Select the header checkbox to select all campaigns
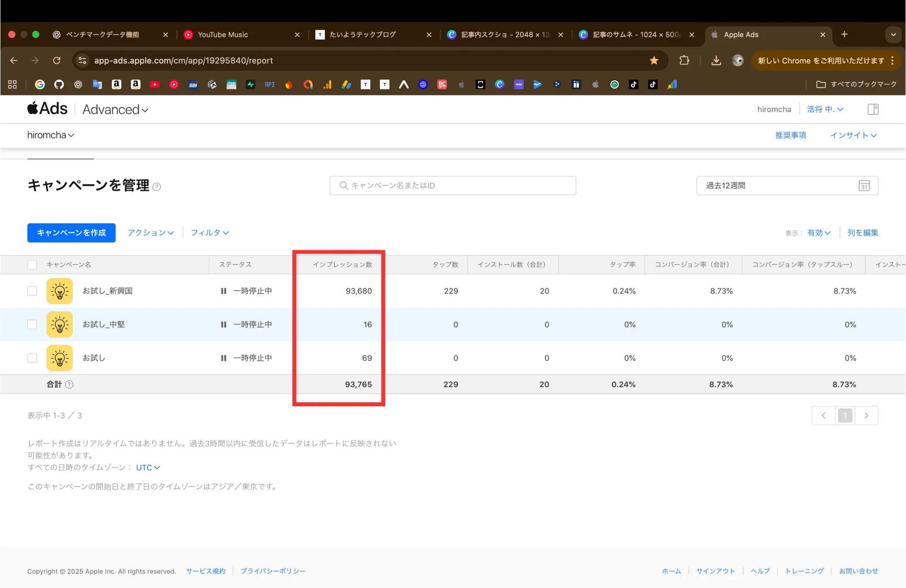Image resolution: width=906 pixels, height=588 pixels. click(x=32, y=264)
